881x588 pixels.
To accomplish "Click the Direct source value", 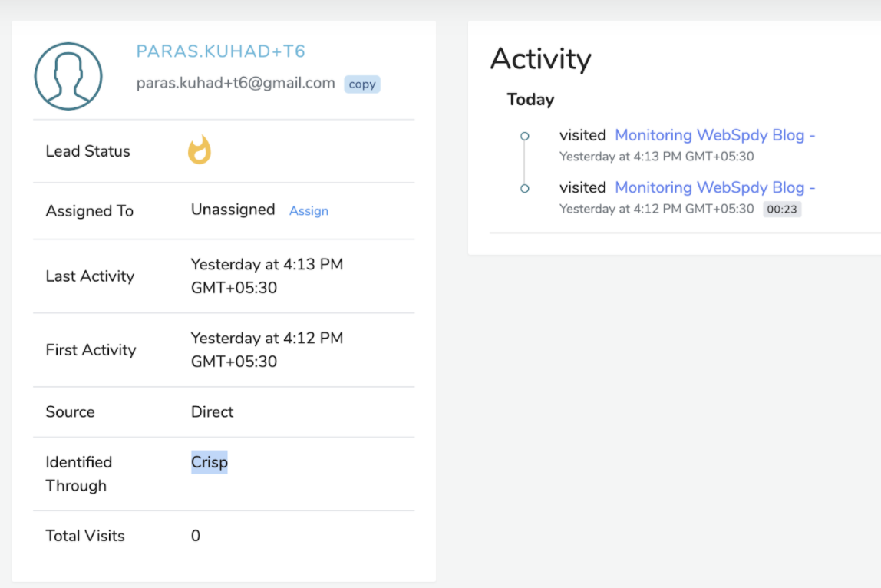I will 212,412.
